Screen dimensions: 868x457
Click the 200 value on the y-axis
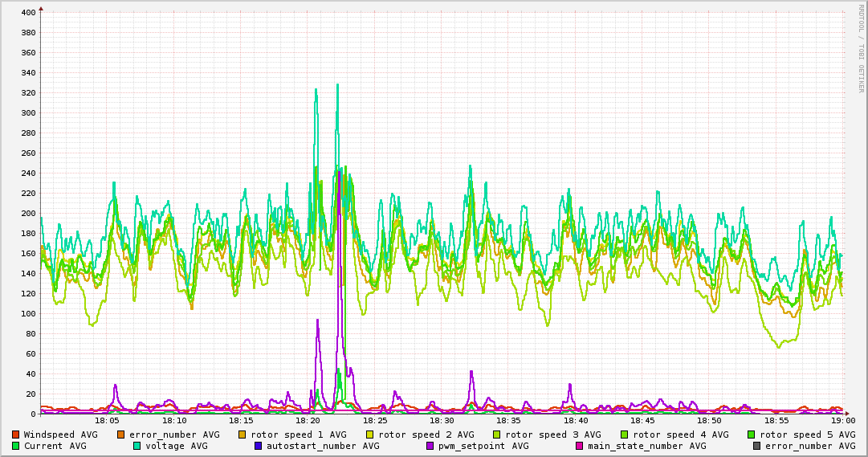click(28, 214)
